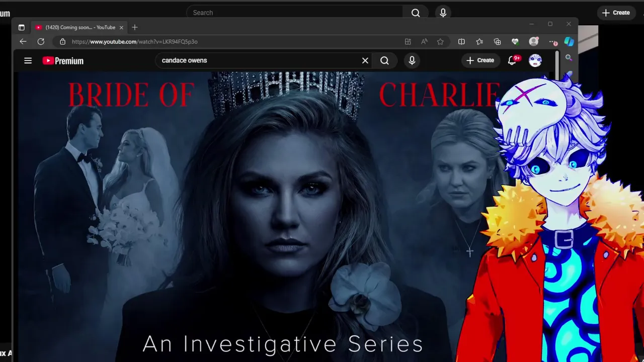Open a new browser tab with plus

tap(134, 28)
